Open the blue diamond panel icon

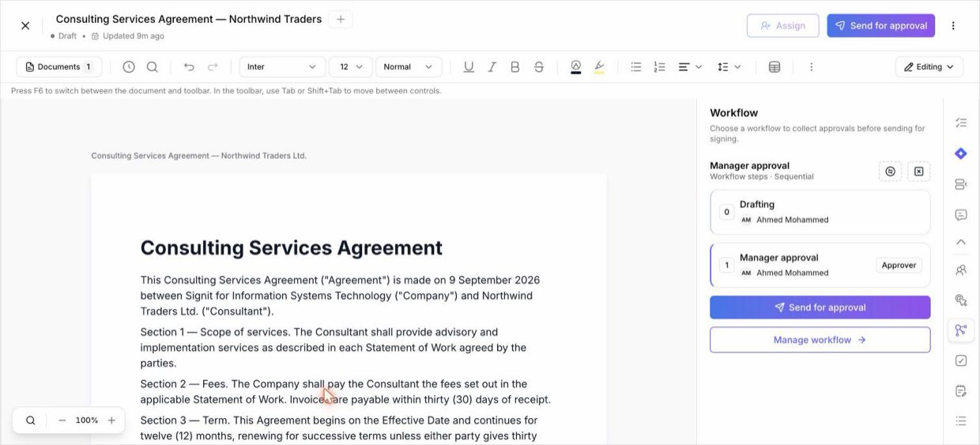pyautogui.click(x=961, y=153)
